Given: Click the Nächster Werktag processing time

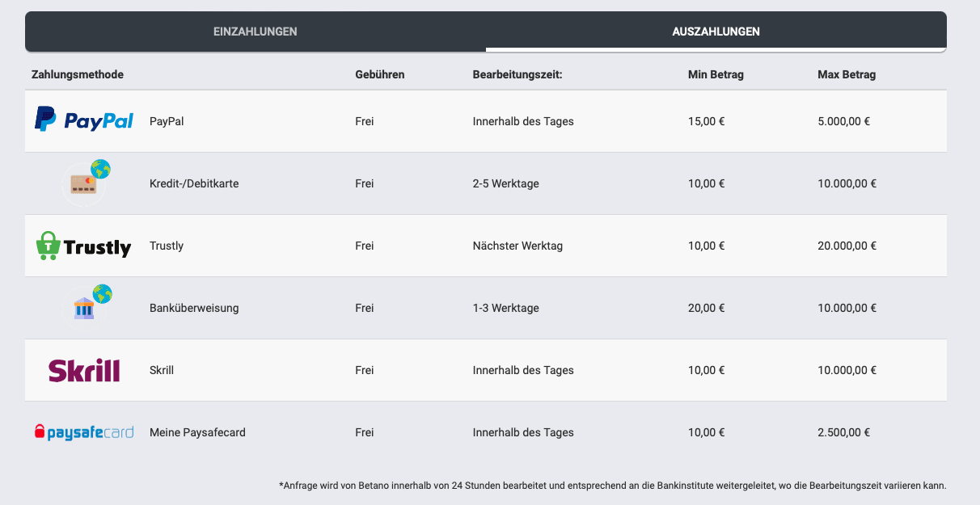Looking at the screenshot, I should [x=517, y=246].
